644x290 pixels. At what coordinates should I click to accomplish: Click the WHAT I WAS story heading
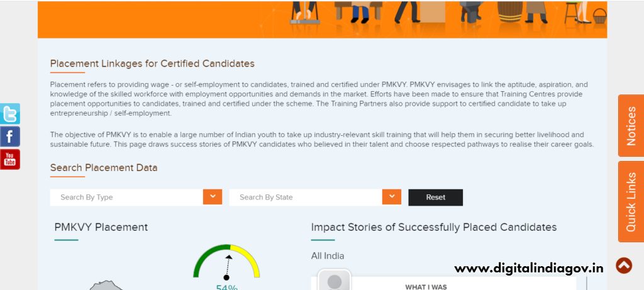point(426,287)
